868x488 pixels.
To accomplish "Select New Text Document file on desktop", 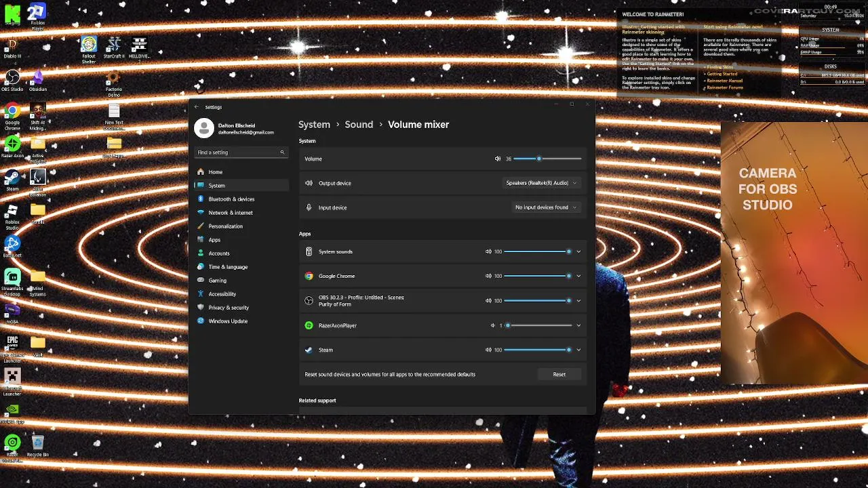I will tap(114, 117).
